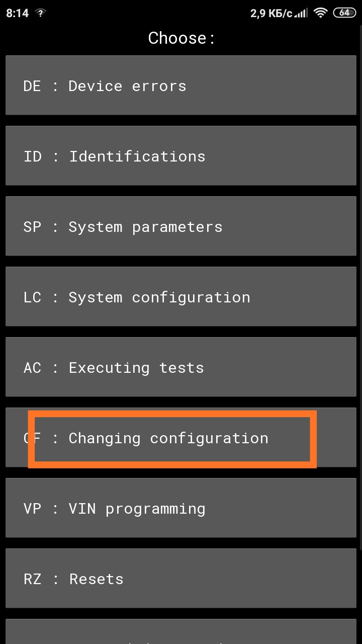Select RZ : Resets
This screenshot has width=362, height=644.
click(x=181, y=579)
